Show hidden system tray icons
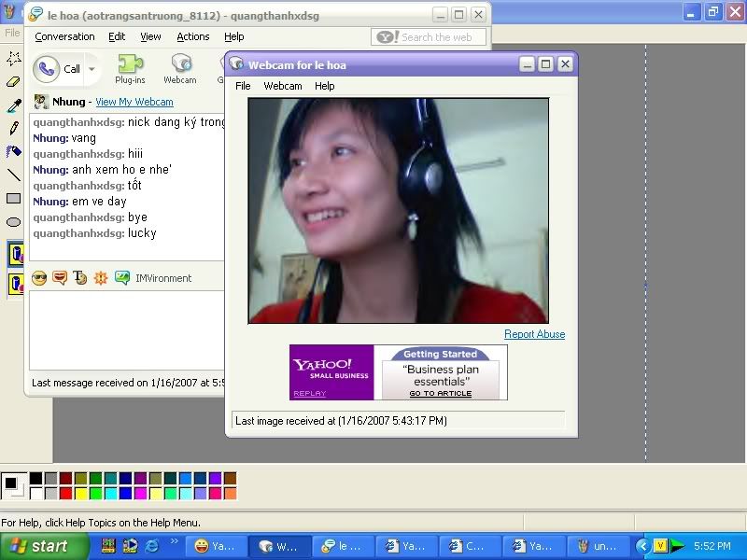The height and width of the screenshot is (560, 747). coord(642,546)
